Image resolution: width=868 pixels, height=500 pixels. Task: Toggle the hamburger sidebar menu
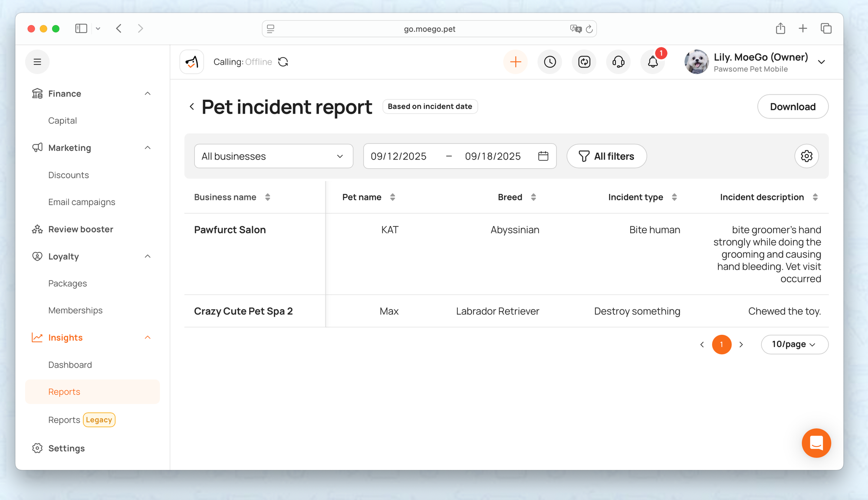[x=37, y=62]
